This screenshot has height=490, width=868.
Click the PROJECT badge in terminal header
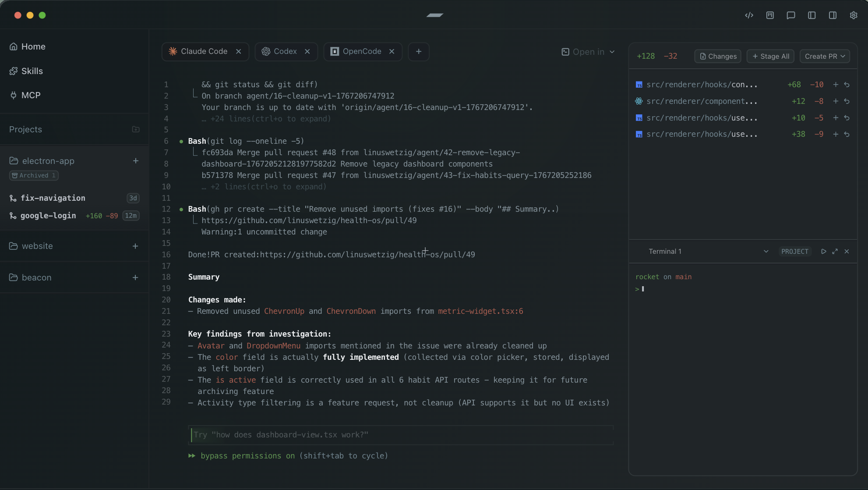tap(794, 252)
